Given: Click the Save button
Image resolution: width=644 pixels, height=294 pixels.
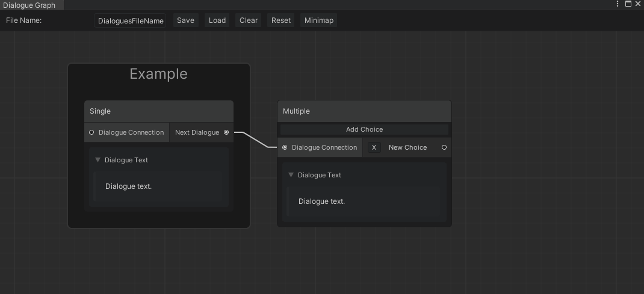Looking at the screenshot, I should 185,20.
